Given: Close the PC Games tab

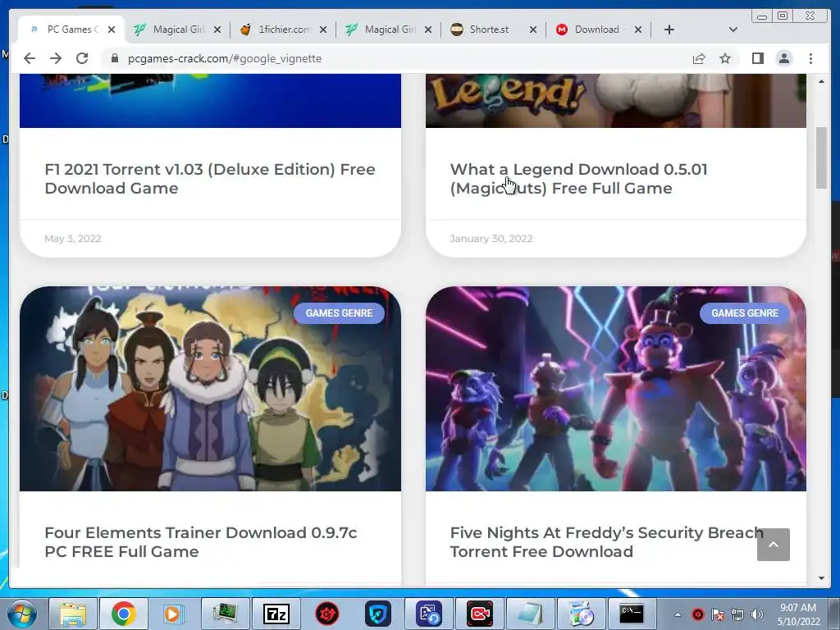Looking at the screenshot, I should click(112, 30).
